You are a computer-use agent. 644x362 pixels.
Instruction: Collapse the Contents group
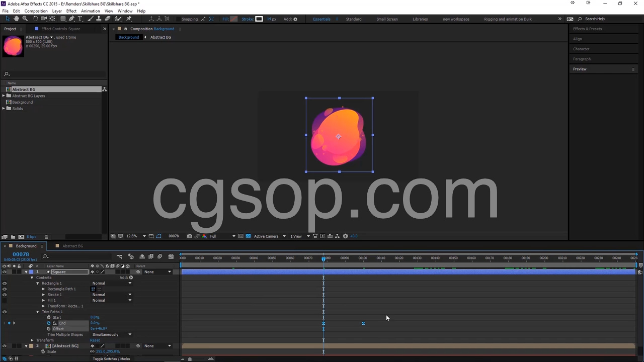[32, 278]
